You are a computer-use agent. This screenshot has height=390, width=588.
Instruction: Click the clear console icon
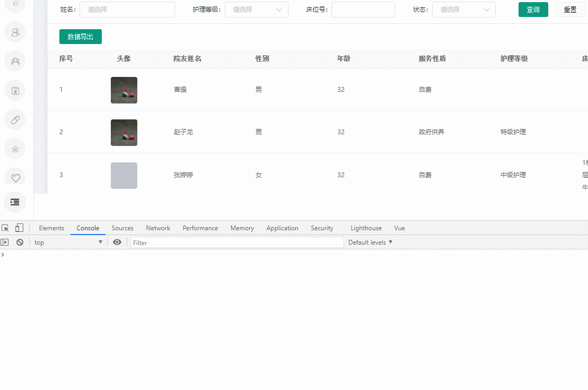[20, 242]
